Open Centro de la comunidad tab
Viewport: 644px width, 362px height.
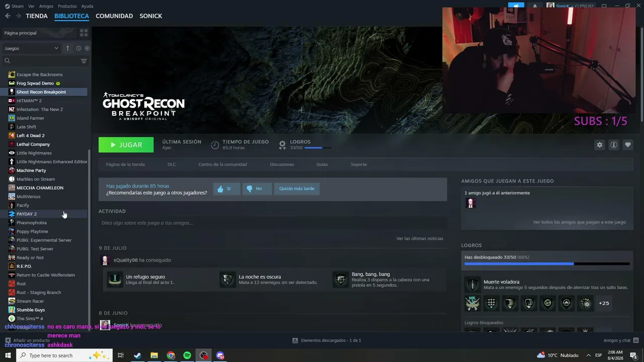click(x=222, y=164)
